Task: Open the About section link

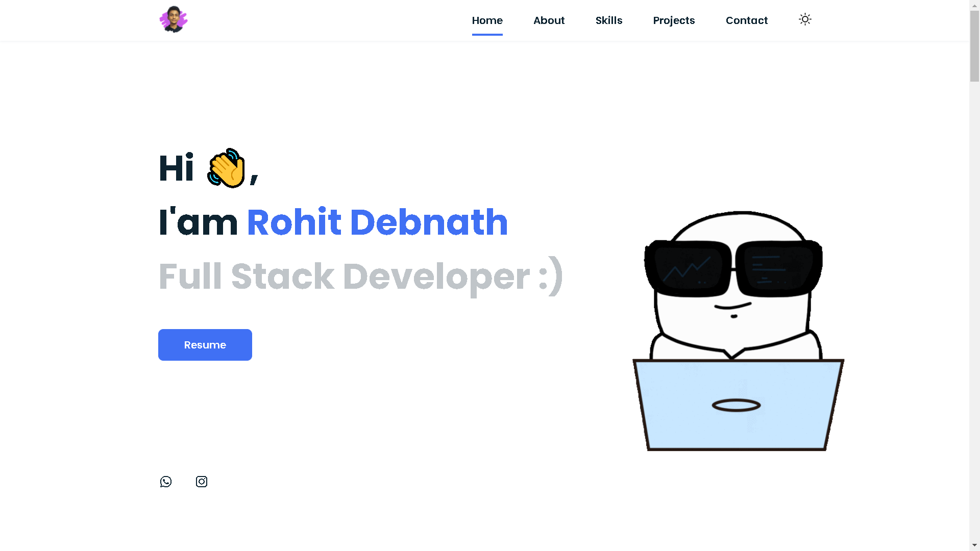Action: point(549,20)
